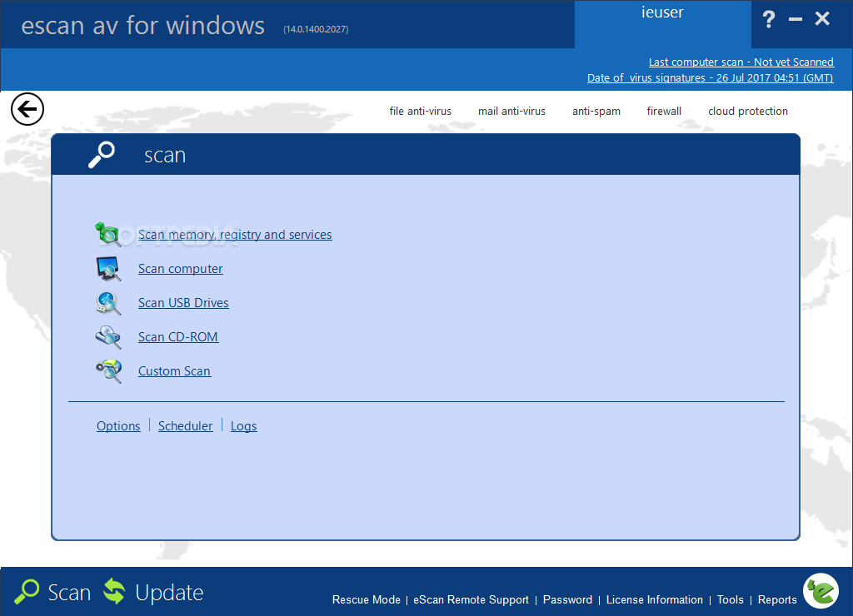Open the Scheduler link
The height and width of the screenshot is (616, 853).
pos(186,426)
